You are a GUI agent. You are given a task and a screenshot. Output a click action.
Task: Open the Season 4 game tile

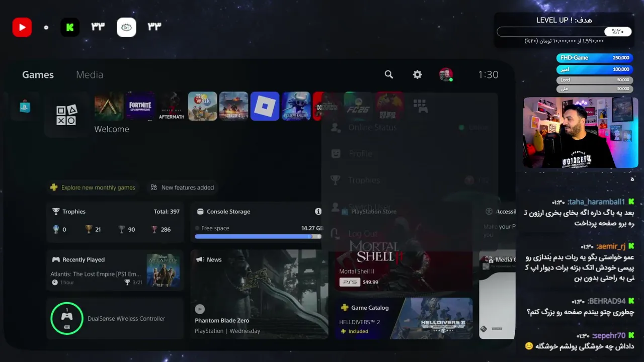(x=234, y=106)
